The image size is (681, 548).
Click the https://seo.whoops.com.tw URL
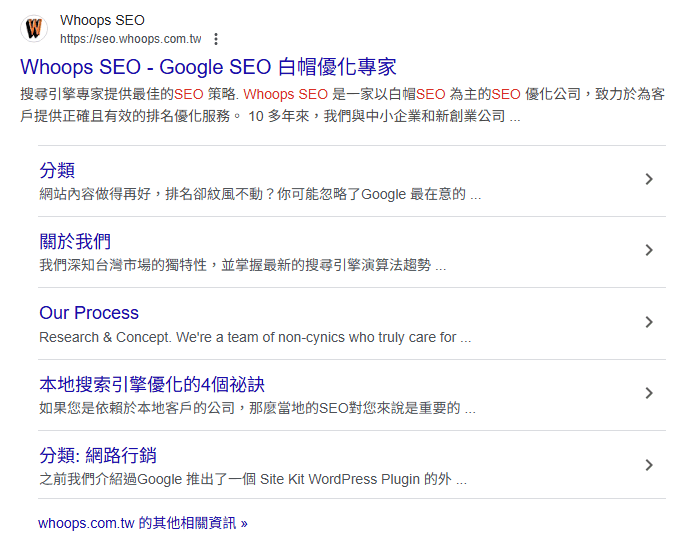click(130, 39)
